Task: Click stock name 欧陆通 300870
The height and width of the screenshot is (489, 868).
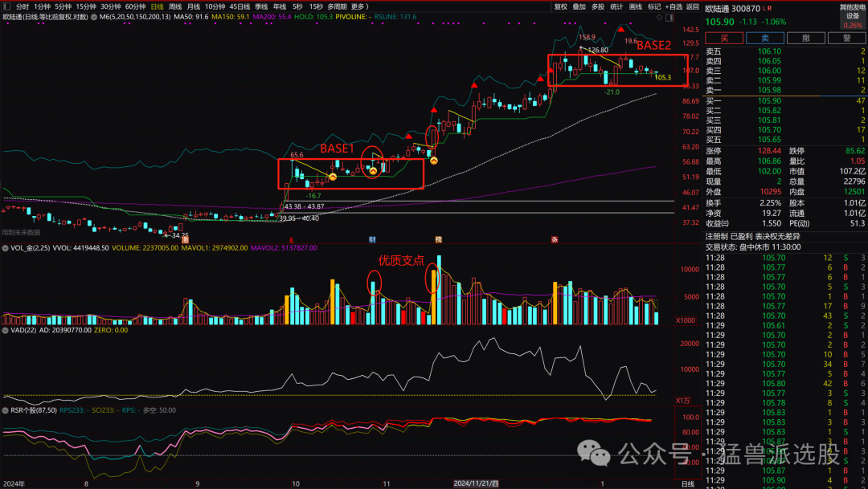Action: click(x=732, y=8)
